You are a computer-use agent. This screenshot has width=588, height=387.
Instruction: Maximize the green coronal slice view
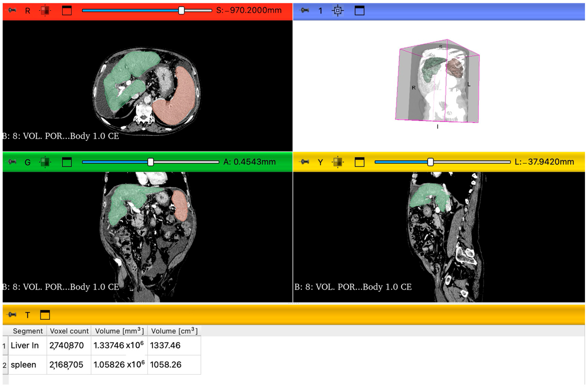pyautogui.click(x=67, y=162)
